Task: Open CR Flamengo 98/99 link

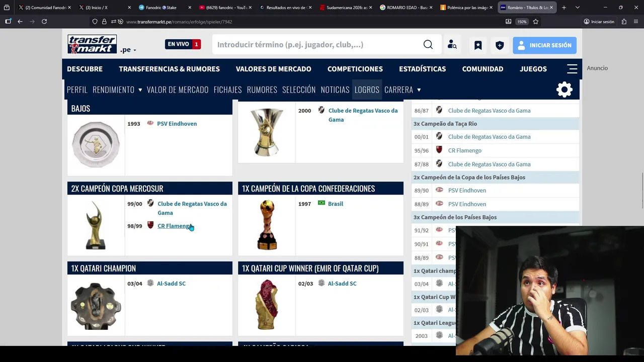Action: point(174,226)
